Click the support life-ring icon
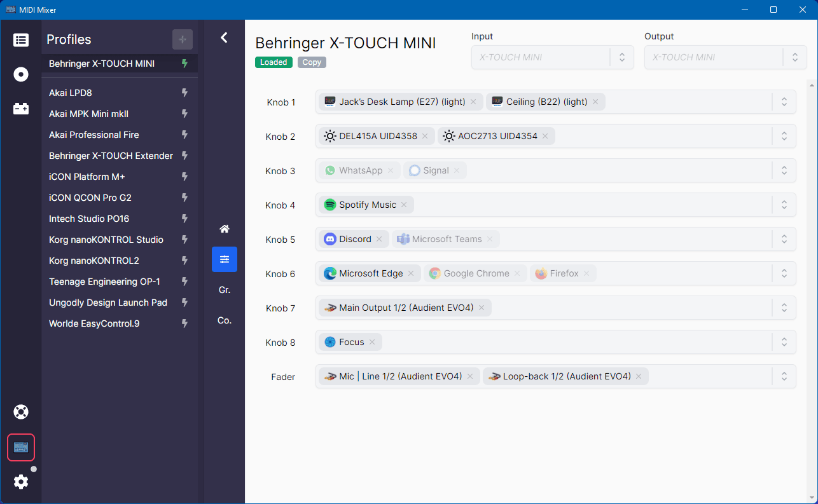Viewport: 818px width, 504px height. coord(21,412)
